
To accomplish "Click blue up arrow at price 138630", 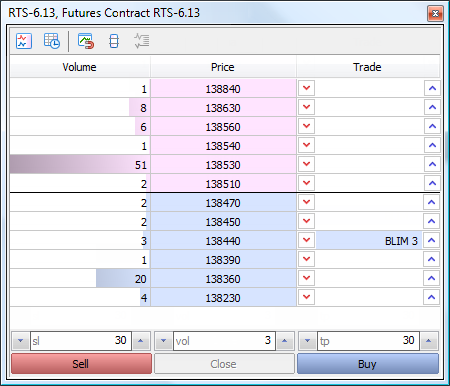I will (x=432, y=107).
